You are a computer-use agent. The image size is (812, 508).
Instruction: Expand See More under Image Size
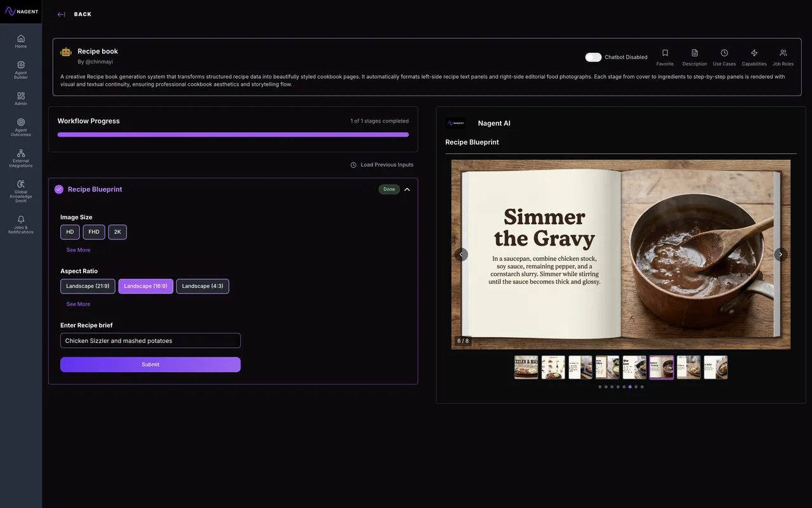tap(79, 250)
